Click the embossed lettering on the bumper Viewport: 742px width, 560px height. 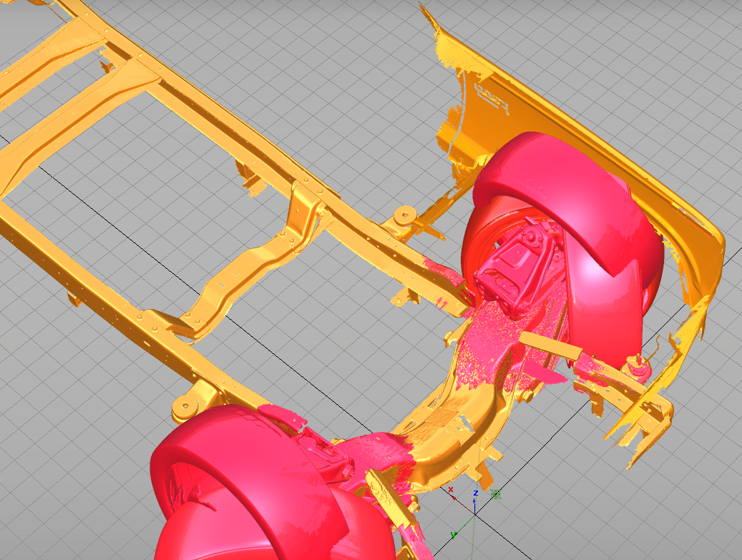click(491, 97)
